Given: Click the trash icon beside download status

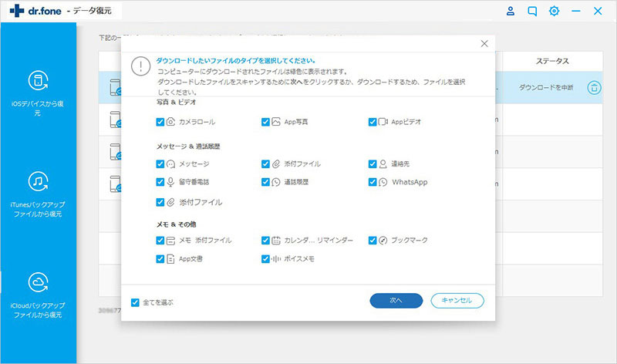Looking at the screenshot, I should (594, 88).
